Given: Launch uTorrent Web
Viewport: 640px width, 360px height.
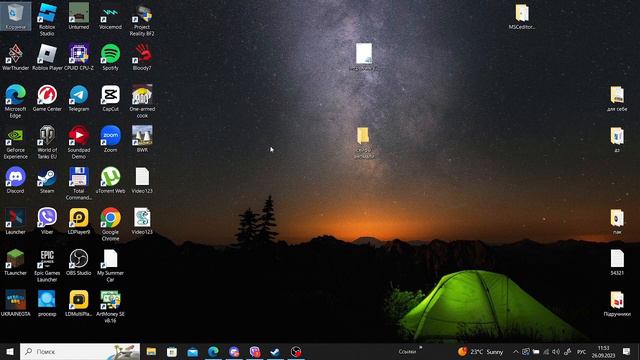Looking at the screenshot, I should coord(110,180).
